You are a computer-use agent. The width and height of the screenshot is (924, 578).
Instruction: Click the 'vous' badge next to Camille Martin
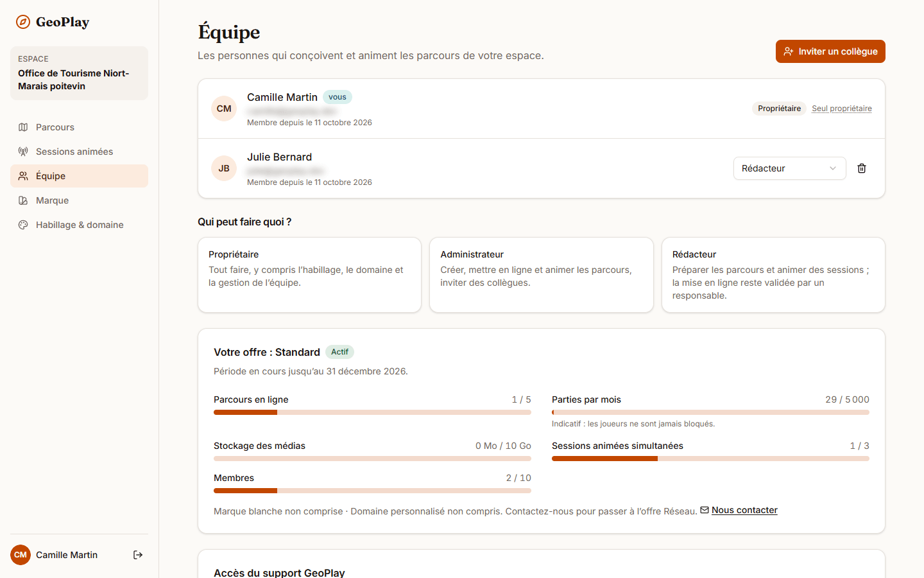(338, 97)
